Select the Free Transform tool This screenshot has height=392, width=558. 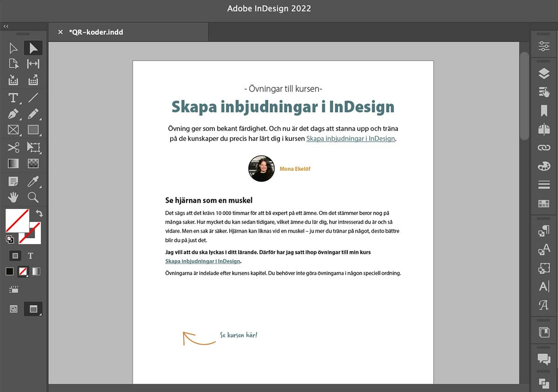point(33,148)
